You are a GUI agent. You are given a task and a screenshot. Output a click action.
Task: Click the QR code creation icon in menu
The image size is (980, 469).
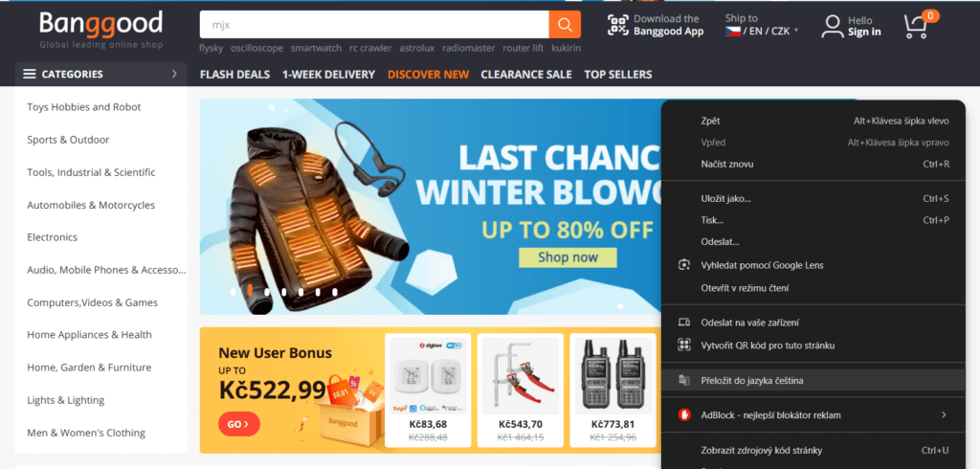tap(684, 345)
